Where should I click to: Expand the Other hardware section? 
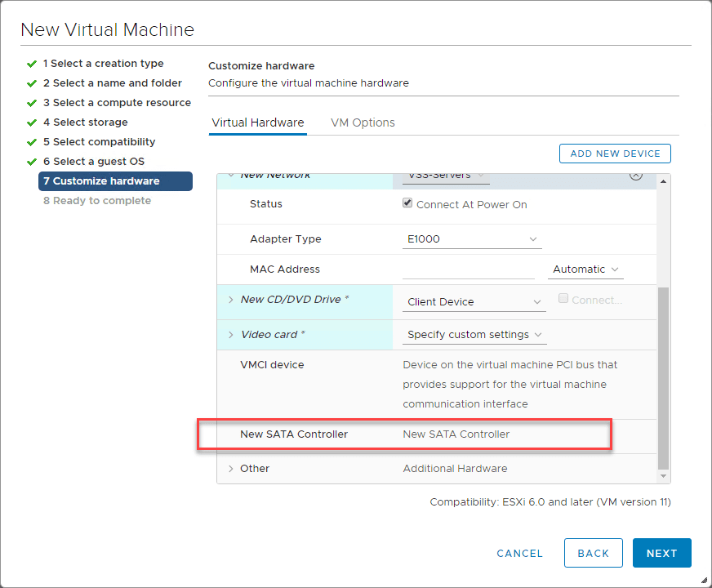tap(231, 469)
